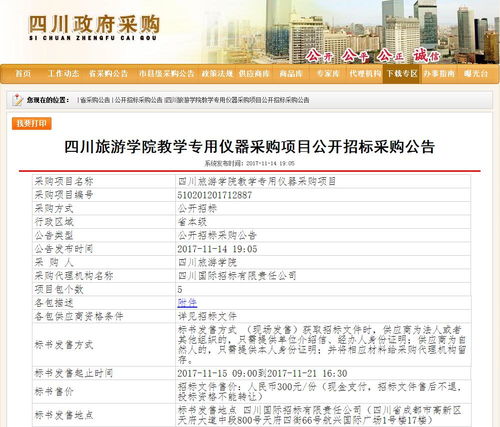This screenshot has width=500, height=427.
Task: Select 政策法规 in the nav bar
Action: 217,74
